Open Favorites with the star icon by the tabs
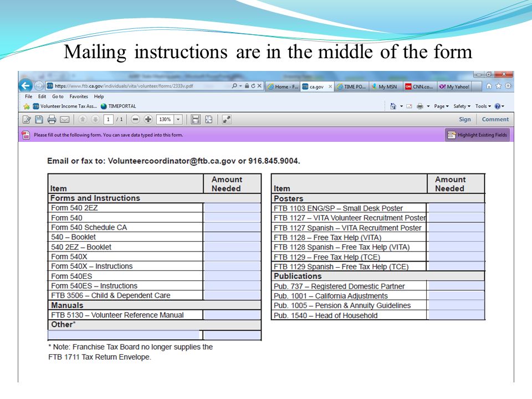This screenshot has width=532, height=399. [x=498, y=86]
